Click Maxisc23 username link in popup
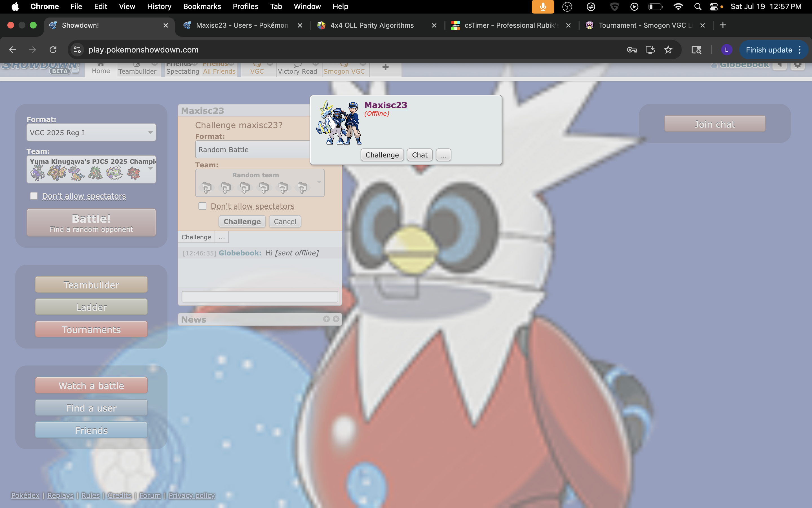Image resolution: width=812 pixels, height=508 pixels. [x=385, y=105]
